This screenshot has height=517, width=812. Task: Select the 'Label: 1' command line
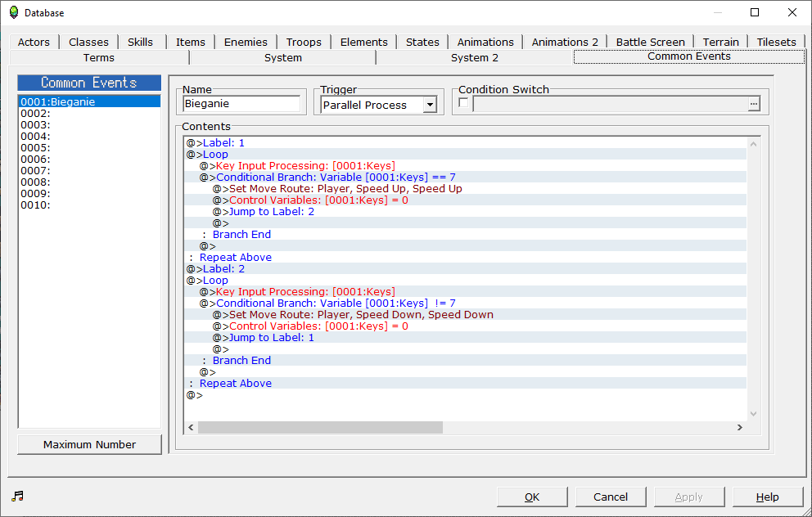click(466, 143)
